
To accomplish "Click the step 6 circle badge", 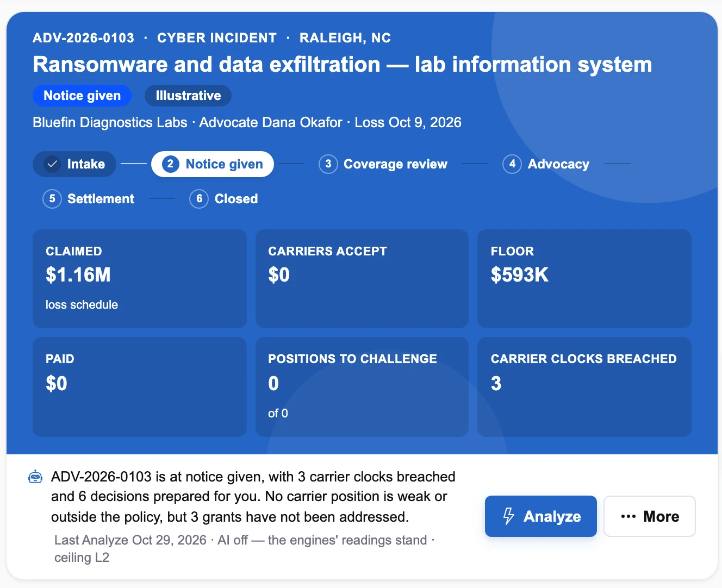I will pos(199,199).
